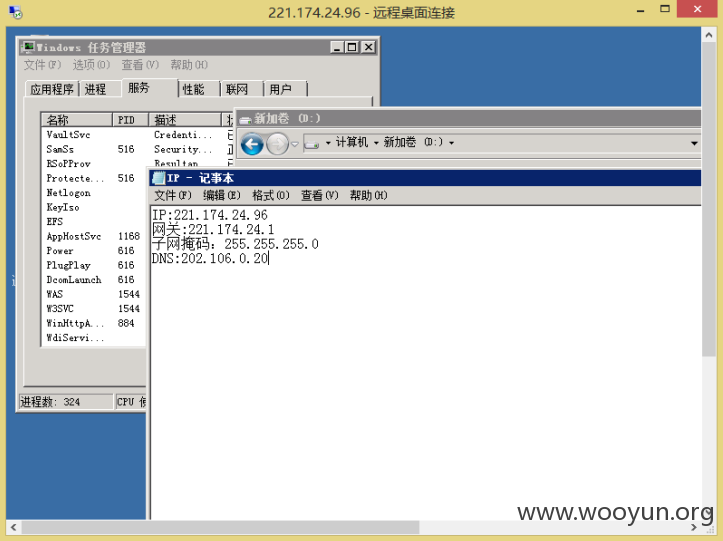Click the remote session vertical scrollbar thumb
The height and width of the screenshot is (541, 723).
click(709, 199)
